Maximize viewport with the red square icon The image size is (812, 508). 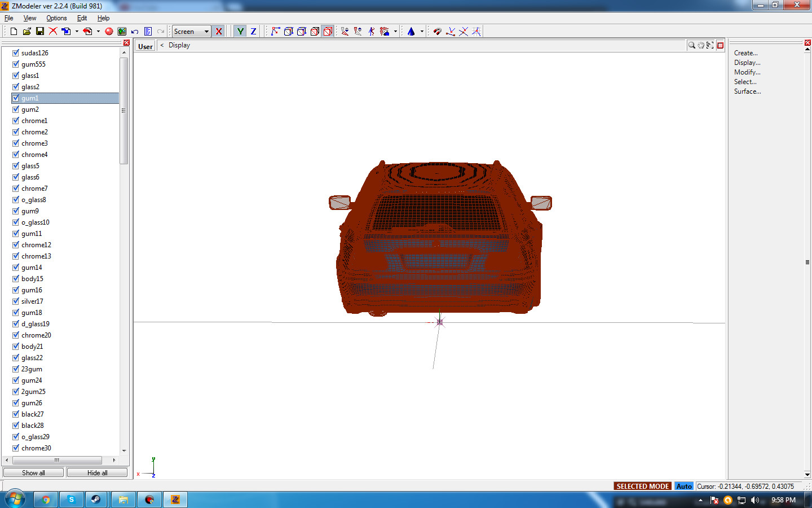click(x=720, y=45)
